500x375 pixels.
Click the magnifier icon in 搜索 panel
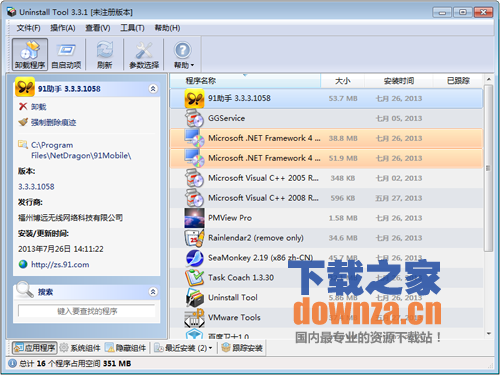coord(24,289)
